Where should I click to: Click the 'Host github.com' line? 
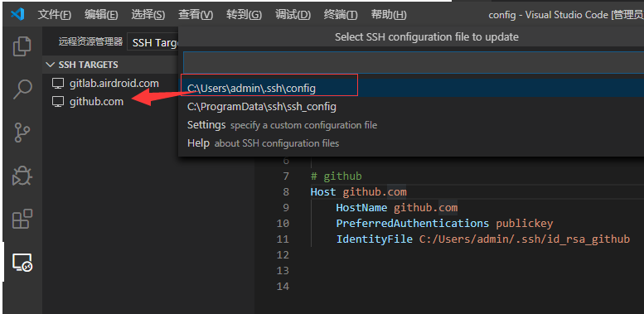(x=359, y=192)
